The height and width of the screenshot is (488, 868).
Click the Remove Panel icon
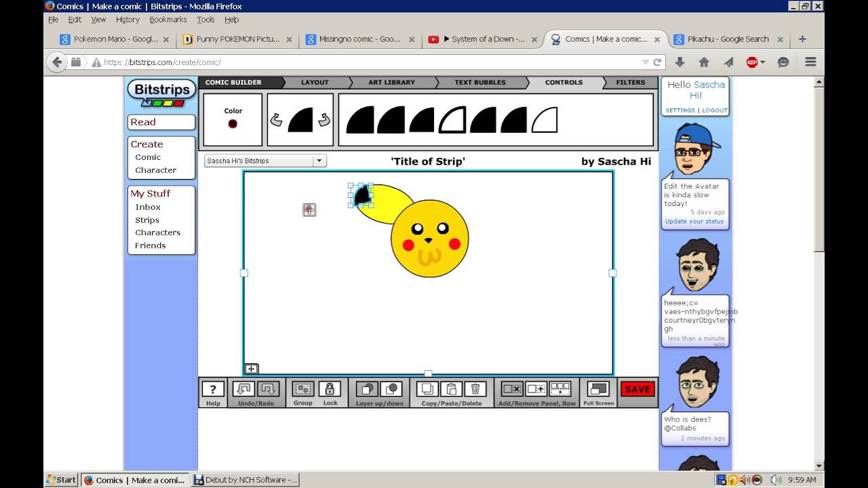point(511,389)
